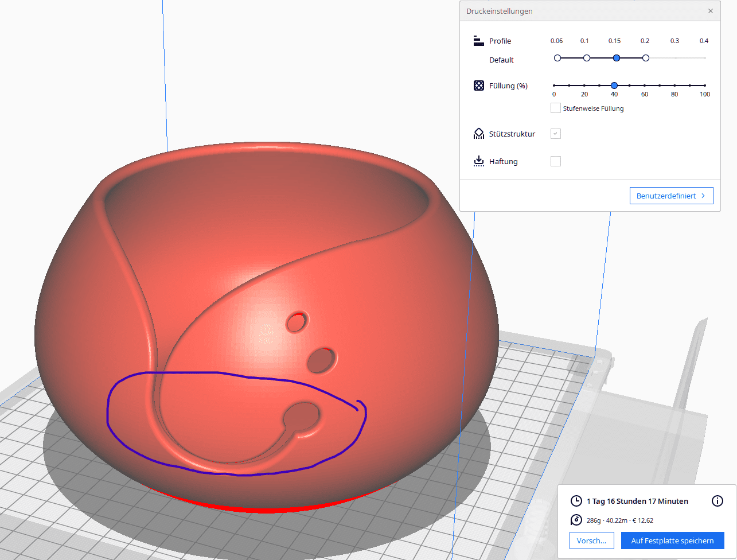Click the Profile layer height icon

[479, 41]
